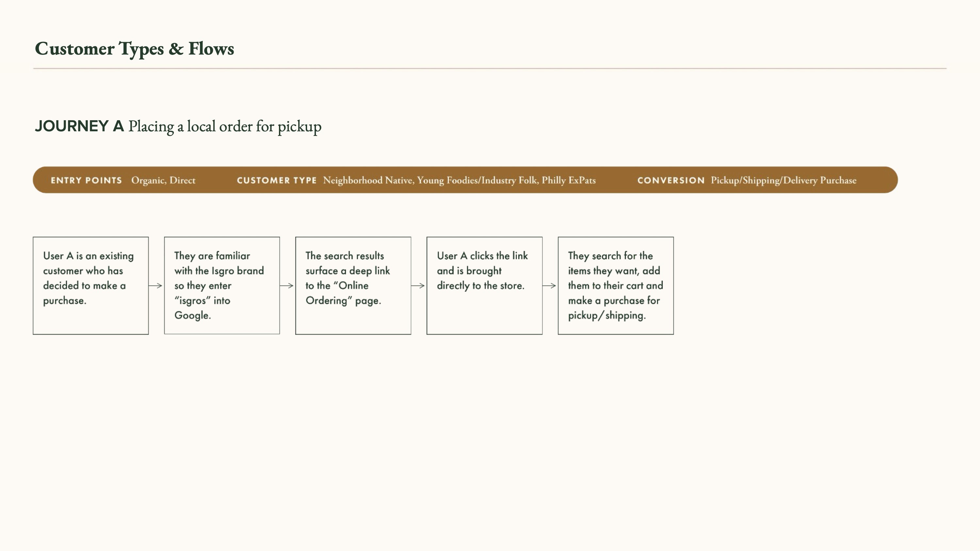Click the 'Neighborhood Native' customer type text
The image size is (980, 551).
[368, 180]
